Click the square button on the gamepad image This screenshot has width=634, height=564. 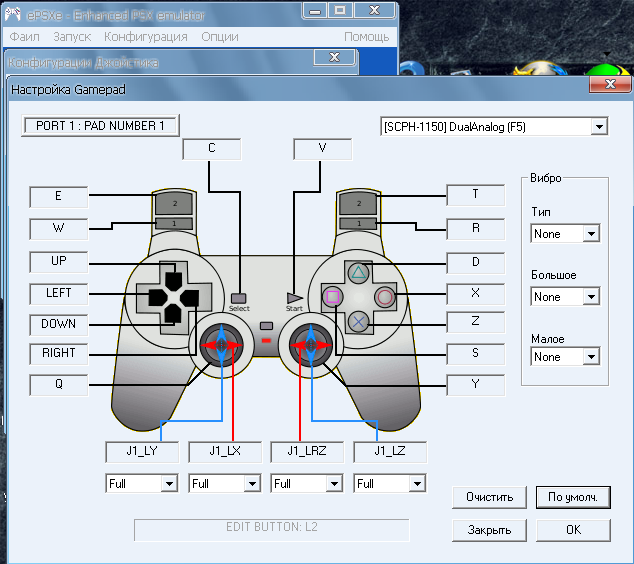pos(332,297)
